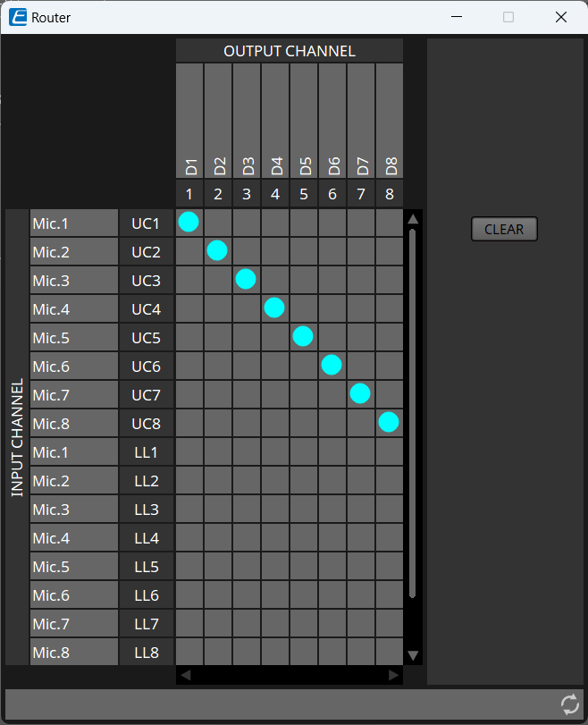Toggle off the UC4 to output 4 crosspoint

pos(274,308)
